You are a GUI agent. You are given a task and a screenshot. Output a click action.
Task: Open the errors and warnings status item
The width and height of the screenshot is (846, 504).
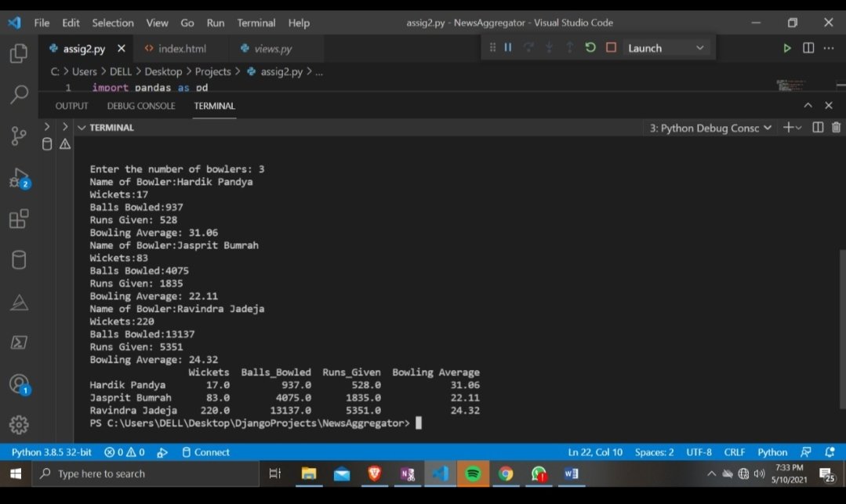coord(124,452)
